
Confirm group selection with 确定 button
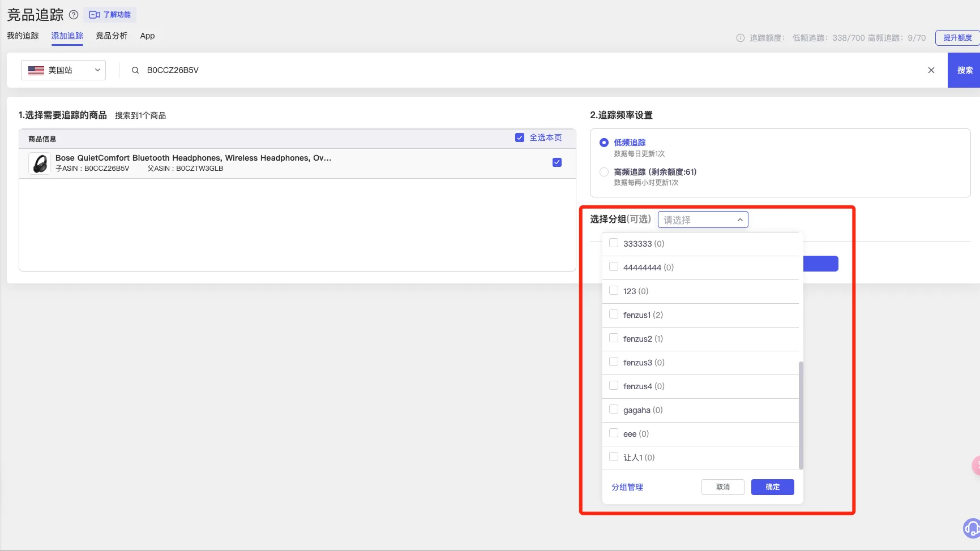[x=773, y=487]
